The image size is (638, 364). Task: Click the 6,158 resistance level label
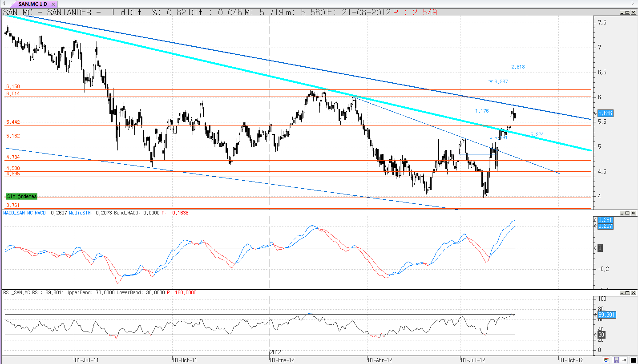(x=13, y=86)
